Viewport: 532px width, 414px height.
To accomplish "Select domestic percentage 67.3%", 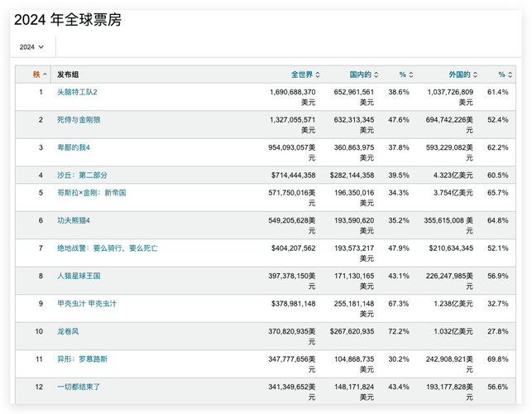I will click(399, 304).
